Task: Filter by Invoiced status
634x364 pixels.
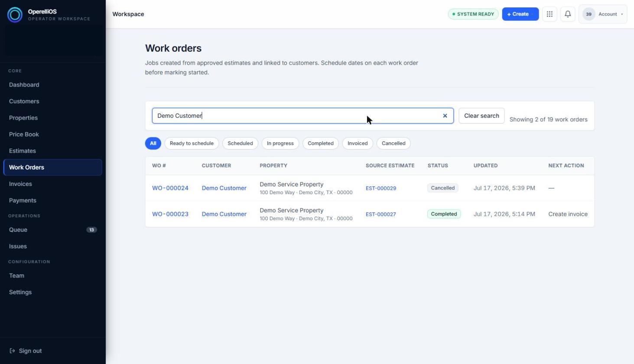Action: [x=358, y=143]
